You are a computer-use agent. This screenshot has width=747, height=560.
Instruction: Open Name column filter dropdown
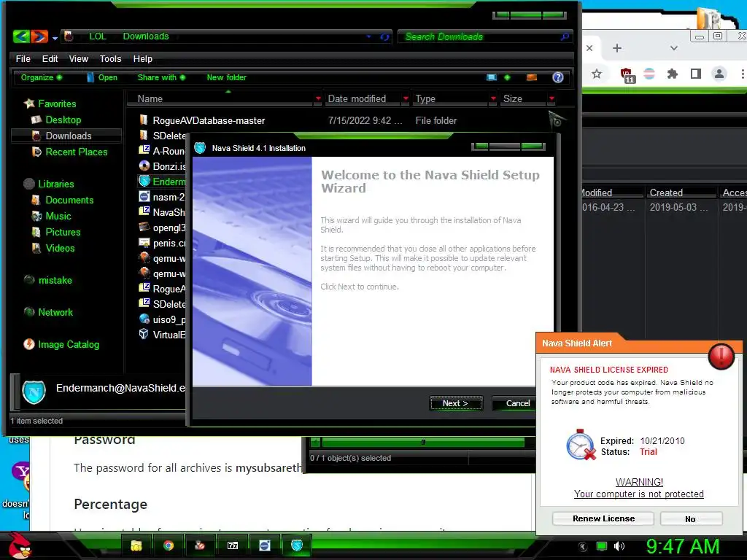(x=318, y=98)
